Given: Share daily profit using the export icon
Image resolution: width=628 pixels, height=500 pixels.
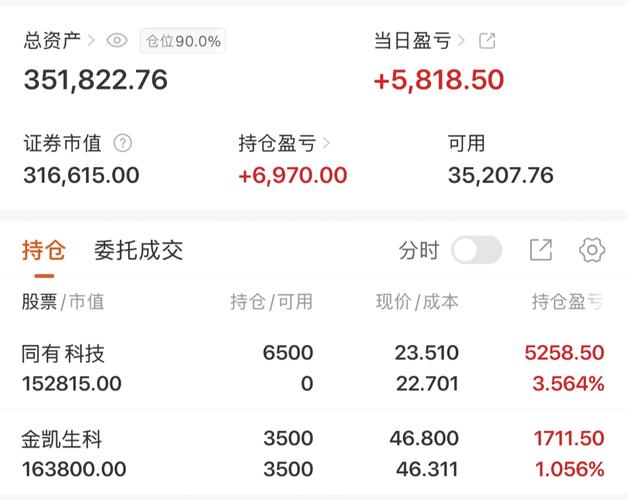Looking at the screenshot, I should tap(487, 41).
